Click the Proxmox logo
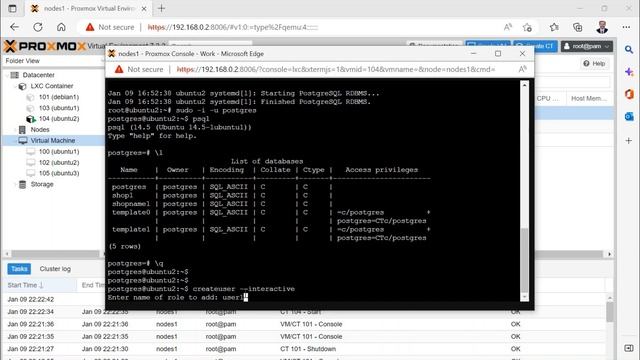Image resolution: width=640 pixels, height=360 pixels. pyautogui.click(x=45, y=46)
